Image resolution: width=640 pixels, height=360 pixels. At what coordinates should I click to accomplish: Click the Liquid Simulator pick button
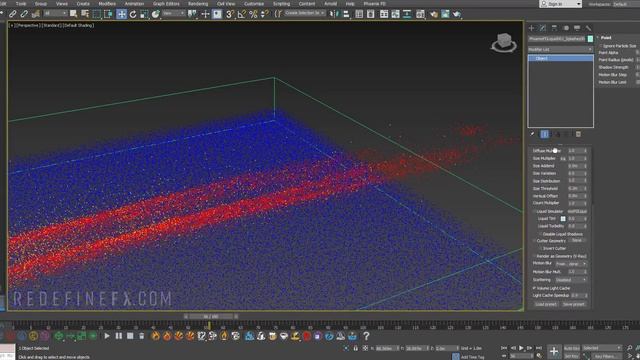(x=577, y=211)
